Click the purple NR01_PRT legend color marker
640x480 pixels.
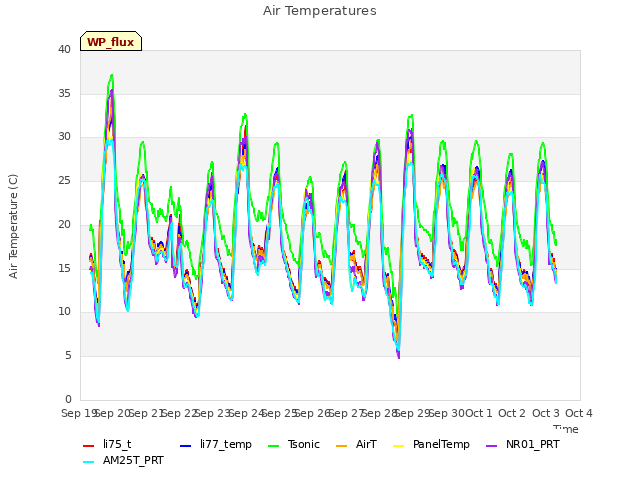[x=492, y=445]
